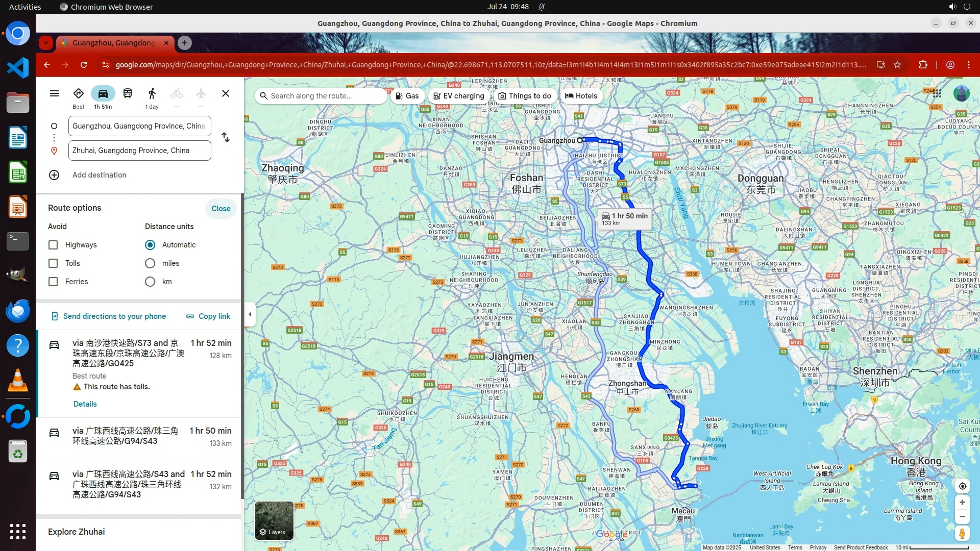This screenshot has width=980, height=551.
Task: Click the reverse starting point and destination icon
Action: click(226, 138)
